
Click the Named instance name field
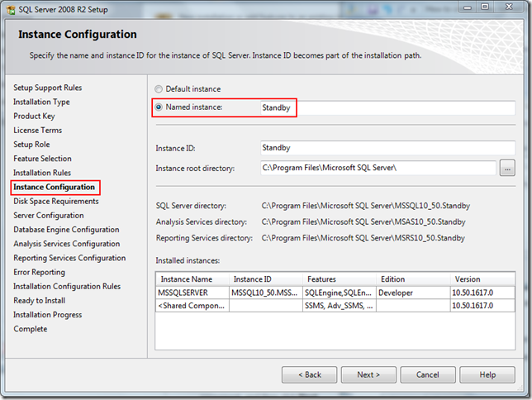(387, 108)
